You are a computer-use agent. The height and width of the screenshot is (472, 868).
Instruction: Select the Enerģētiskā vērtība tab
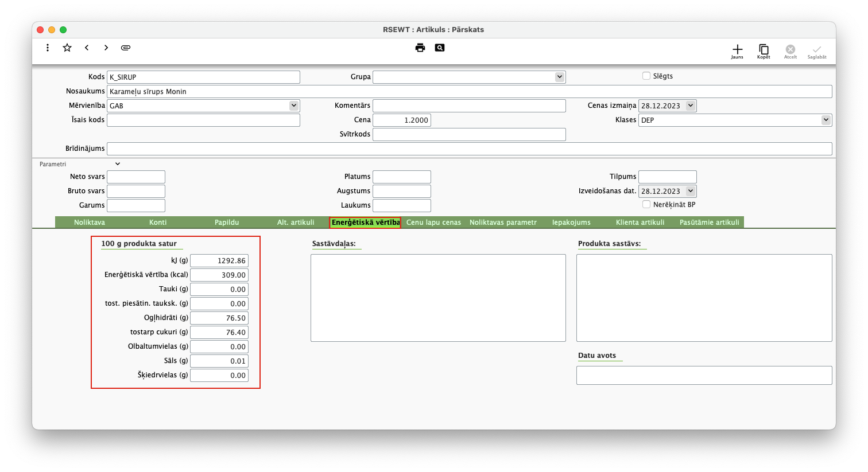tap(365, 223)
